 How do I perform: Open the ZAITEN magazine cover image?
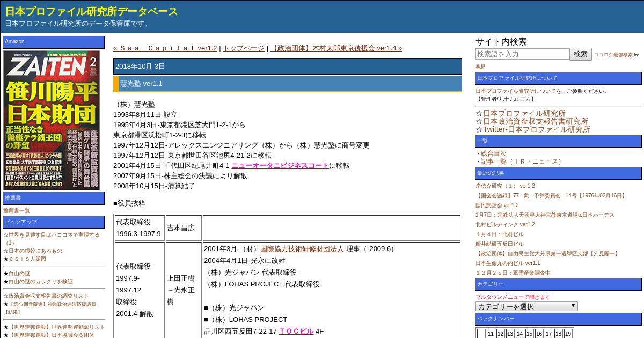pyautogui.click(x=52, y=120)
